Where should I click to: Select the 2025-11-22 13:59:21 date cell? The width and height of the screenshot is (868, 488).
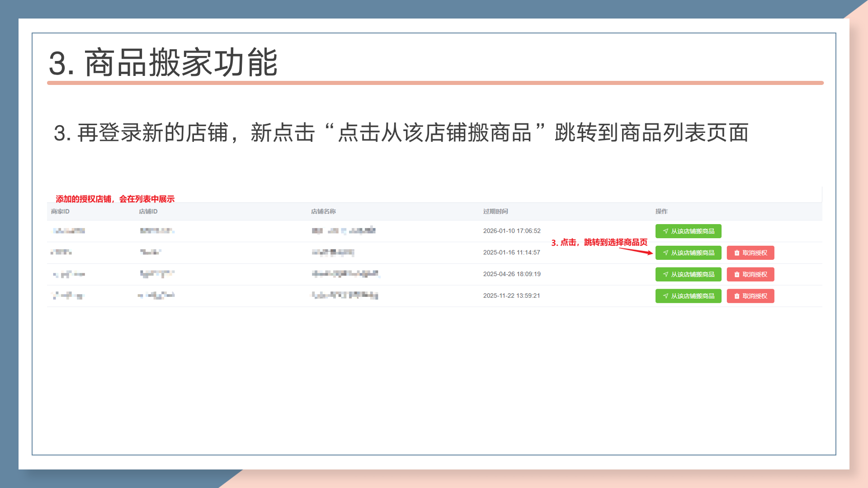(x=511, y=296)
